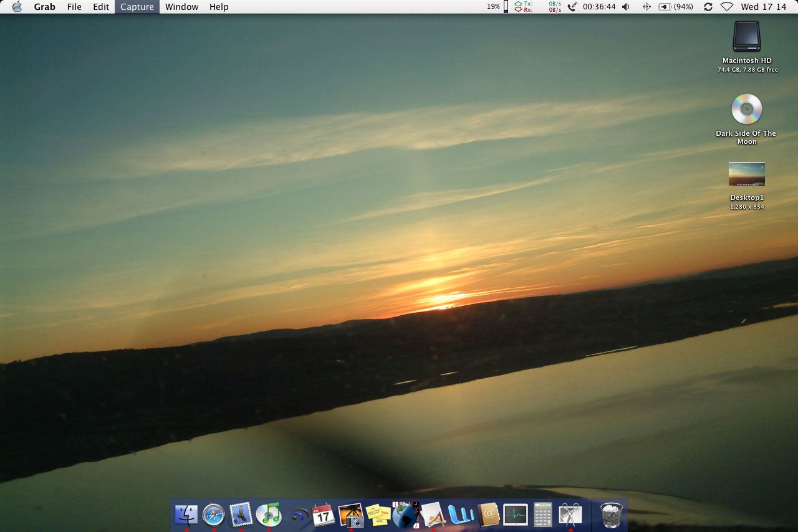Launch Finder from the Dock
Viewport: 798px width, 532px height.
coord(186,515)
